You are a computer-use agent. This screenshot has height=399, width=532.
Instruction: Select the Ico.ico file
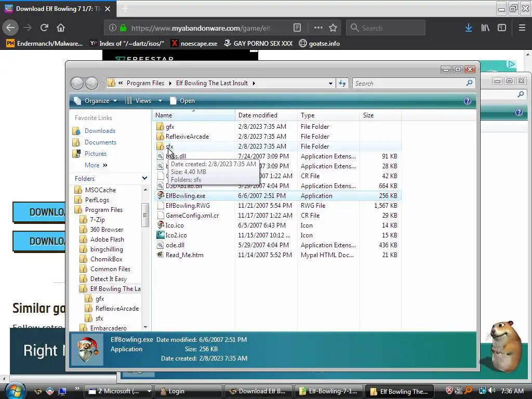(175, 225)
